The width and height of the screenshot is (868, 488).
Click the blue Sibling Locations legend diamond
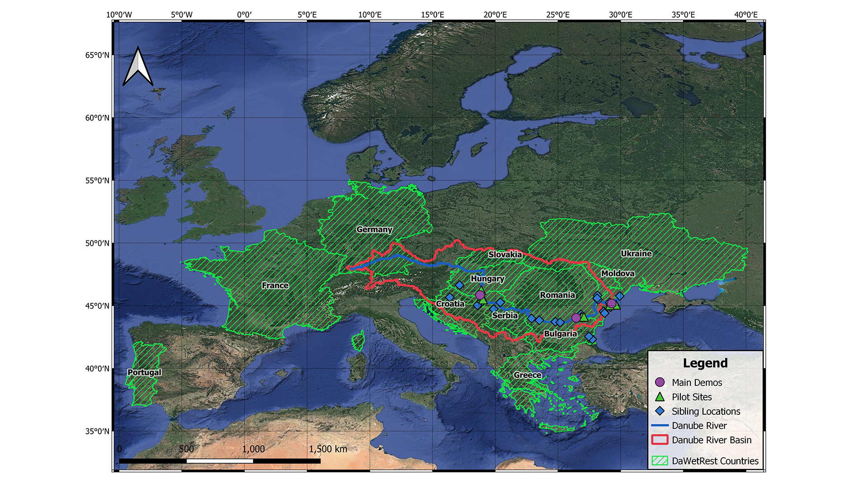coord(660,411)
